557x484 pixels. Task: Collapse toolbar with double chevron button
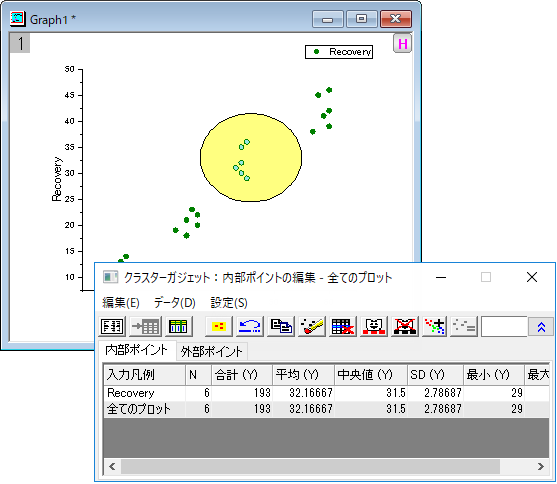(x=541, y=327)
